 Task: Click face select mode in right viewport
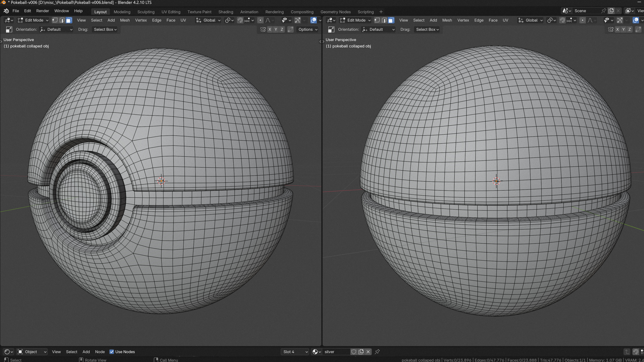pos(391,20)
